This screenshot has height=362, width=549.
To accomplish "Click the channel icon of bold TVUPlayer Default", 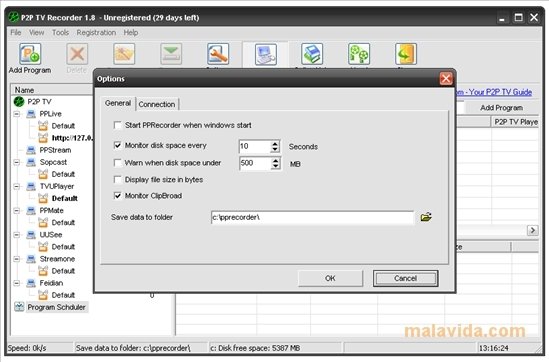I will coord(43,198).
